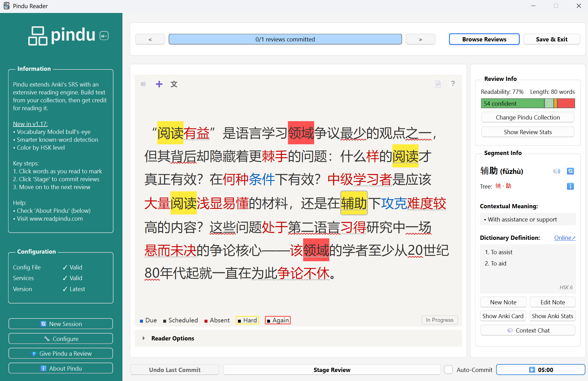Viewport: 588px width, 381px height.
Task: Click the red word 棘手
Action: coord(275,156)
